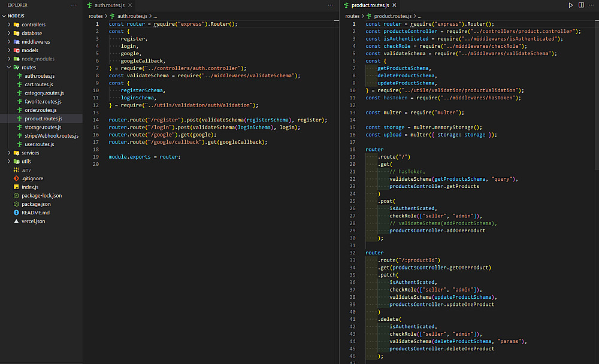Image resolution: width=599 pixels, height=364 pixels.
Task: Select the product.routes.js editor tab
Action: [369, 5]
